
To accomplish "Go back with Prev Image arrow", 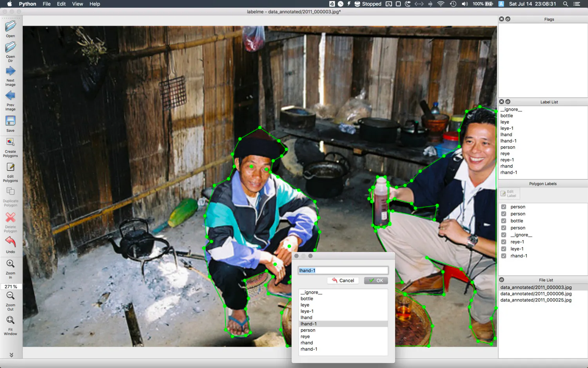I will pos(11,100).
